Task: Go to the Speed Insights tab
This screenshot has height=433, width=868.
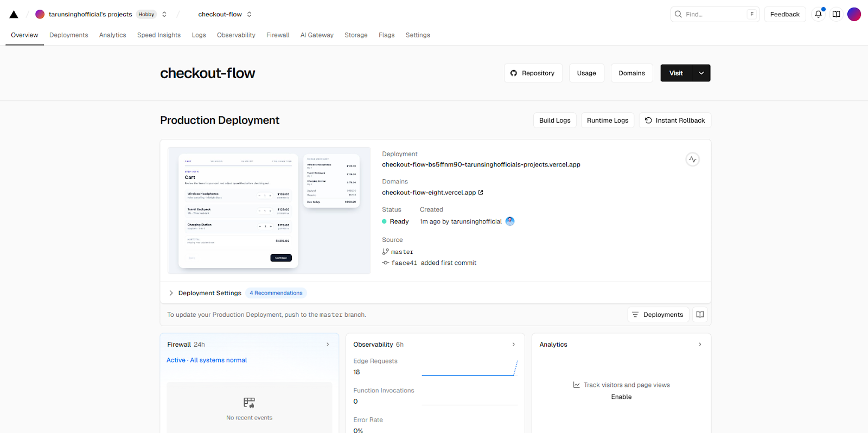Action: [159, 35]
